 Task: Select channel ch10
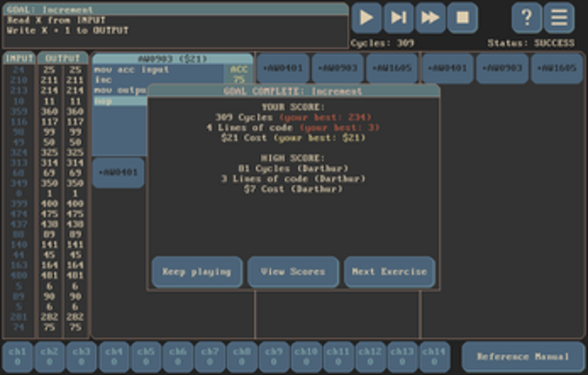(x=307, y=357)
